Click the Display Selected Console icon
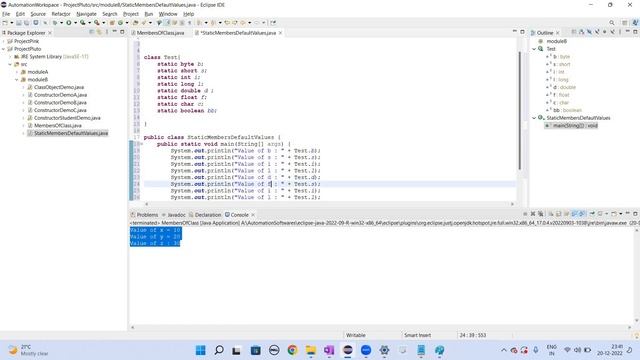 pyautogui.click(x=600, y=214)
